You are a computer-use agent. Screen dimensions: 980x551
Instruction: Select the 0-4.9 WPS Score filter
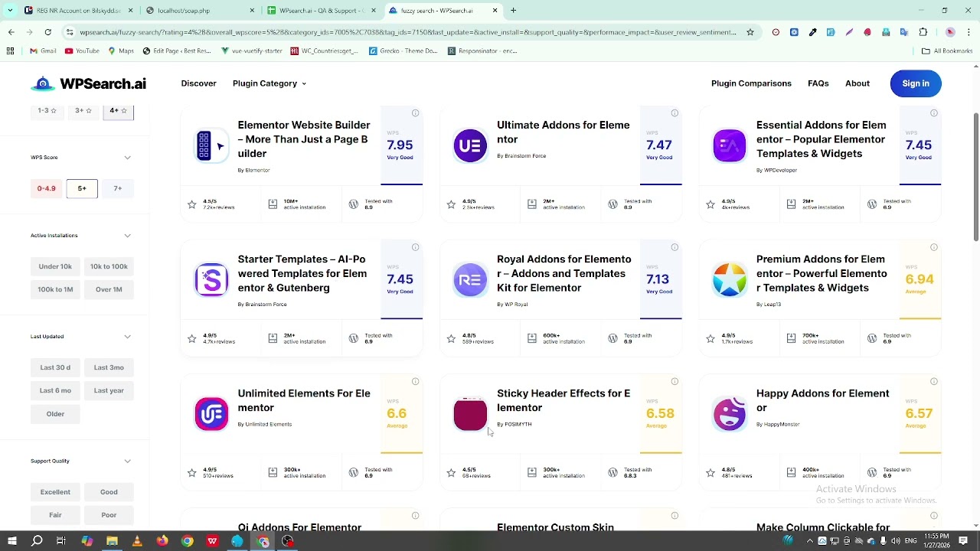pos(47,188)
